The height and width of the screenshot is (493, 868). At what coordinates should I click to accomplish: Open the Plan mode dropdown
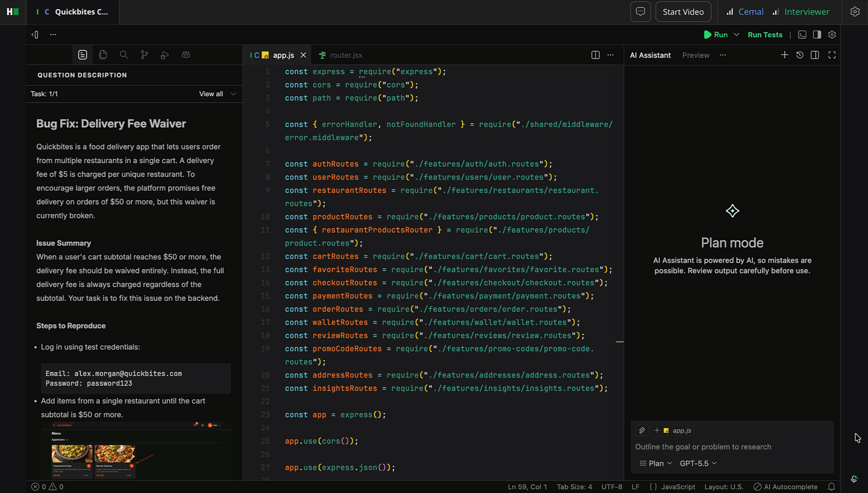(656, 463)
